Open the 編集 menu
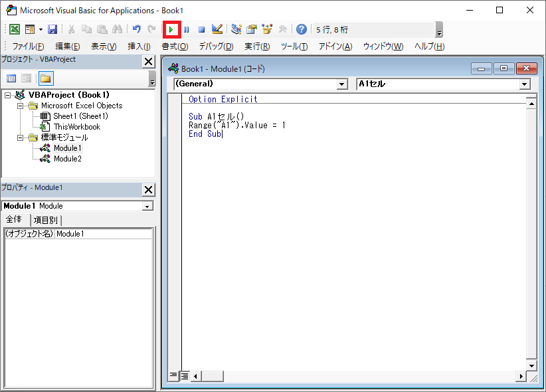 click(x=68, y=47)
